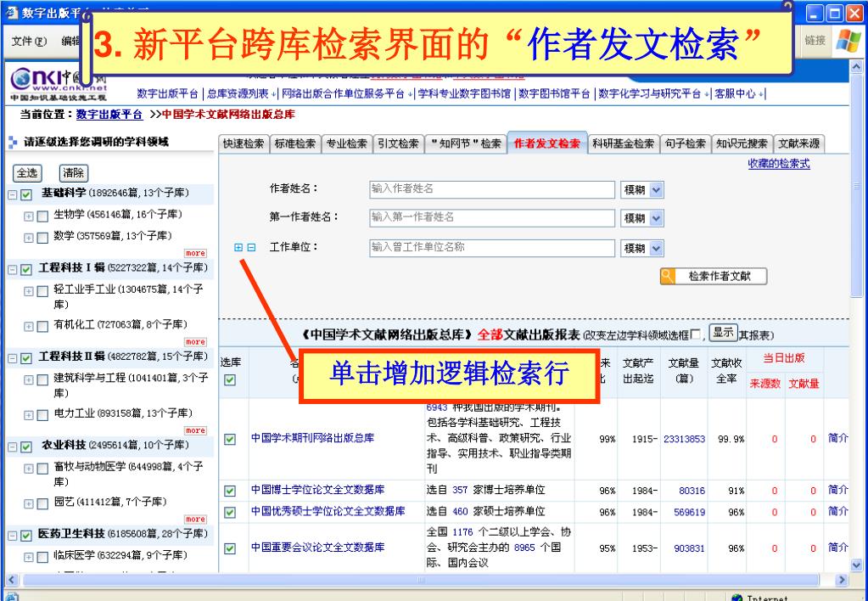Expand 轻工业手工业 subcategory
Viewport: 868px width, 601px height.
point(29,291)
